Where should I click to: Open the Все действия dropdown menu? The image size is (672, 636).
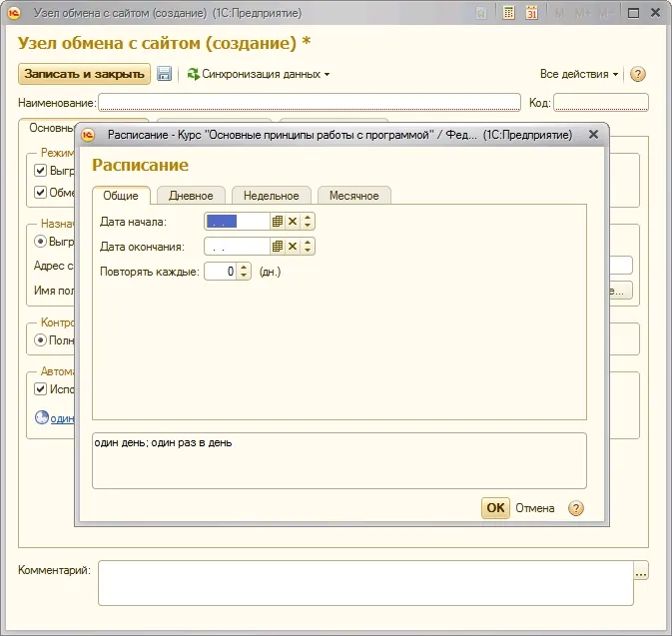579,74
